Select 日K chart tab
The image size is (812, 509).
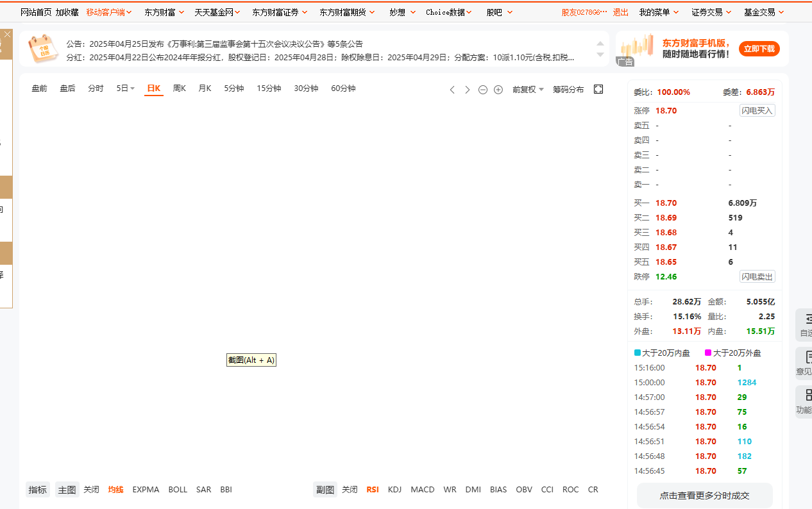tap(154, 88)
